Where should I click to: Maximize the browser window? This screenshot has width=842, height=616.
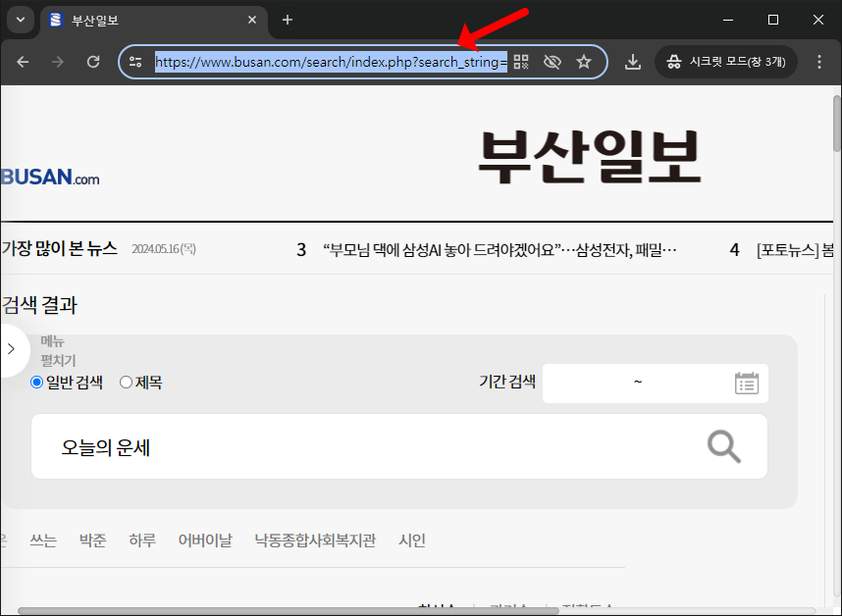[x=773, y=20]
